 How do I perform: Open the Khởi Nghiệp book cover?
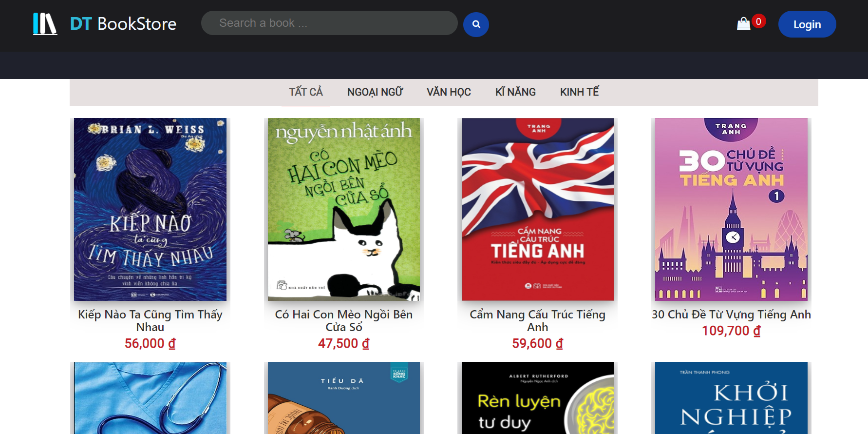(731, 398)
